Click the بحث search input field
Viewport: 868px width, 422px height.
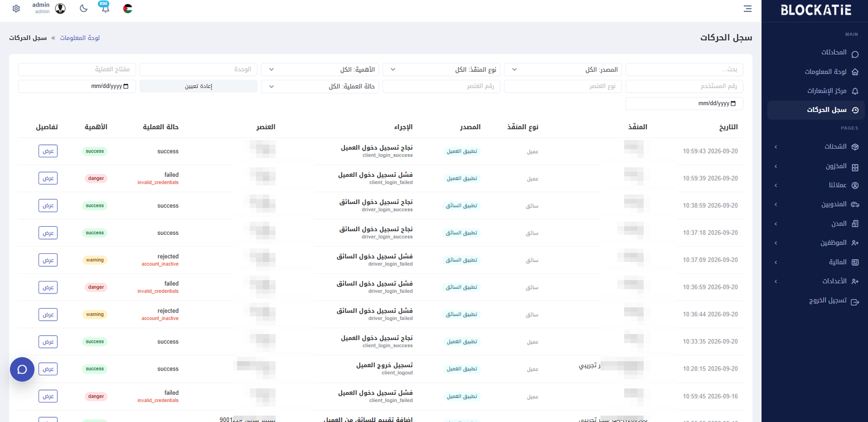coord(684,69)
